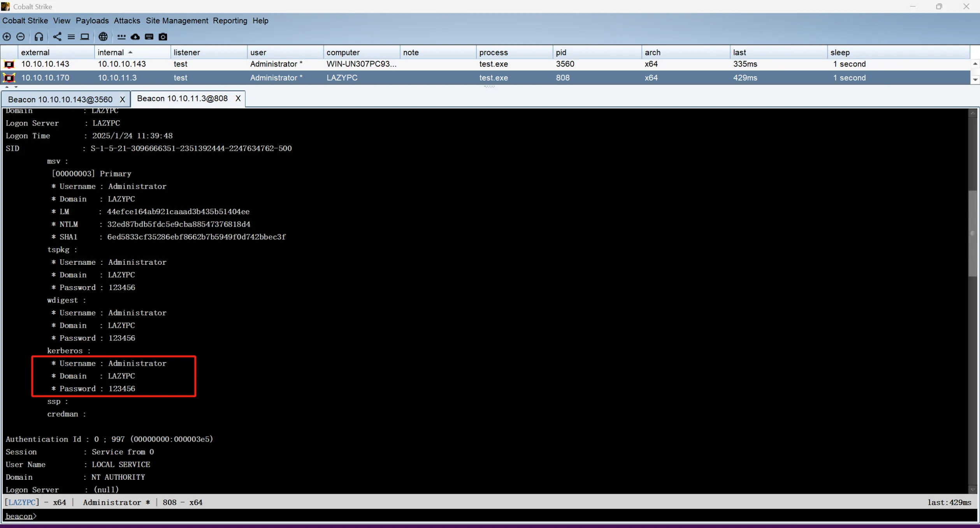Screen dimensions: 980x528
Task: Sort sessions by the note column
Action: point(438,53)
